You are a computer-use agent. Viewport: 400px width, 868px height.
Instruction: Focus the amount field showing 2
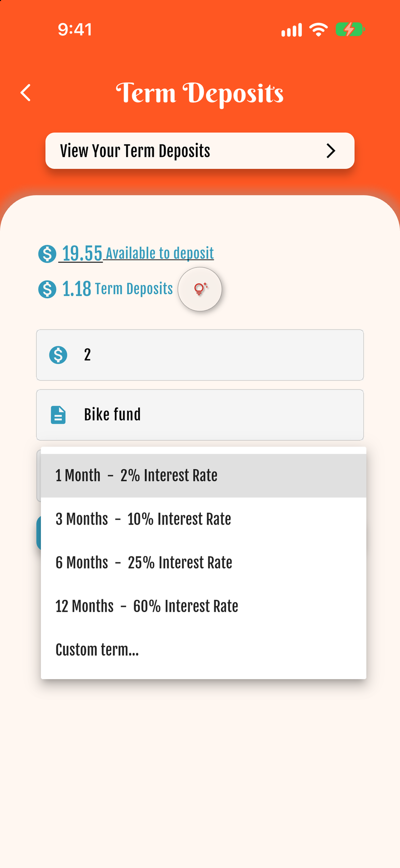click(x=200, y=355)
